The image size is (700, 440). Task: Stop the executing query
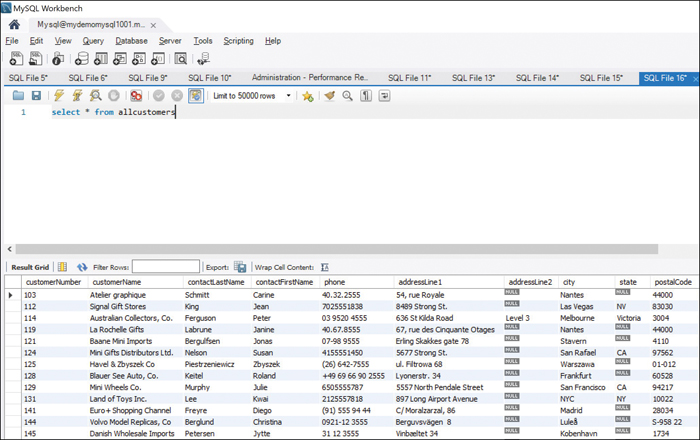click(114, 95)
